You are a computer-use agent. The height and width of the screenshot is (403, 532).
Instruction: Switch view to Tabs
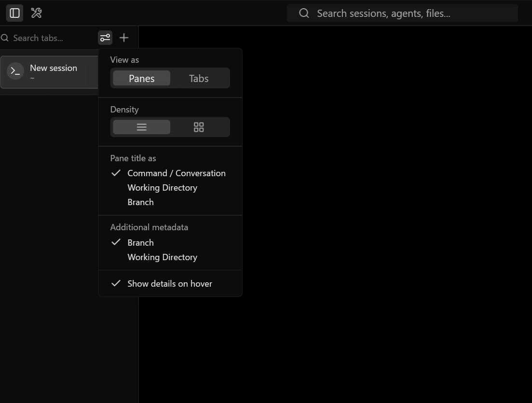click(199, 78)
